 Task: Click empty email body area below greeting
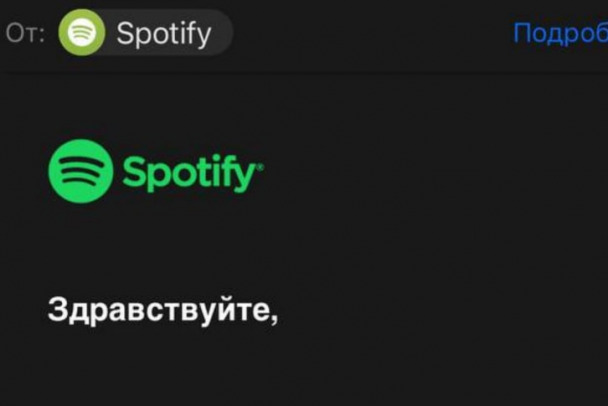[304, 368]
